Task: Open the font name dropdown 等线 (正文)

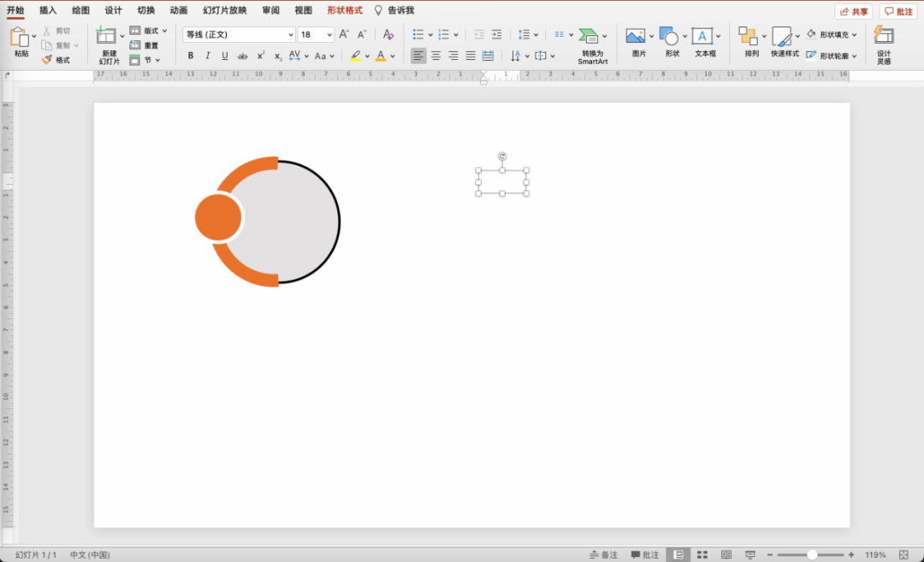Action: (x=238, y=35)
